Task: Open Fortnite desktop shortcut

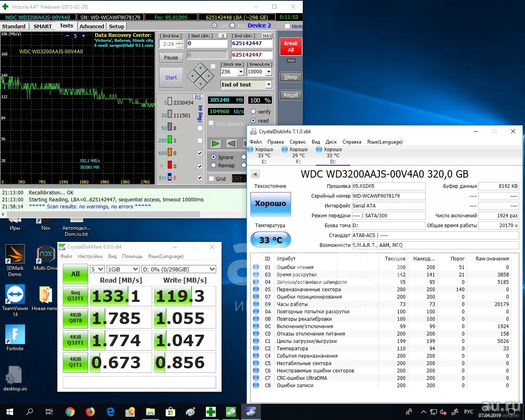Action: click(15, 338)
